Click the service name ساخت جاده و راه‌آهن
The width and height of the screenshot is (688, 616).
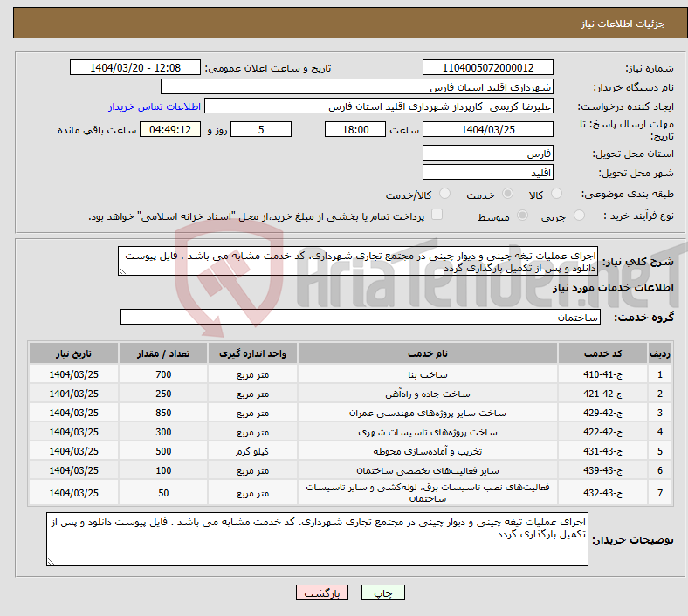pyautogui.click(x=428, y=394)
